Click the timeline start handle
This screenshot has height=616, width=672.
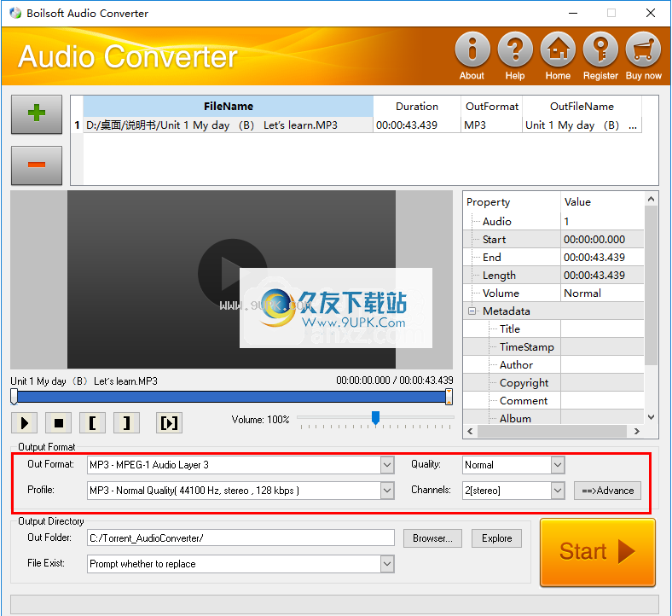coord(14,397)
